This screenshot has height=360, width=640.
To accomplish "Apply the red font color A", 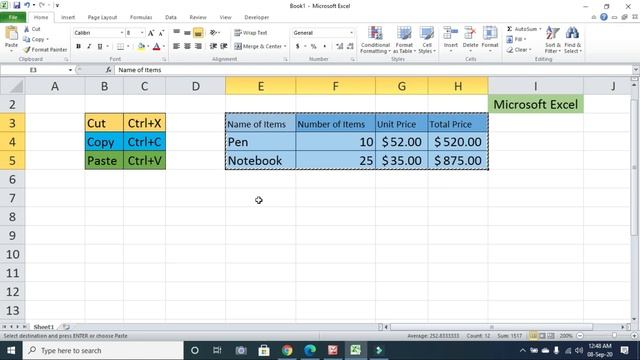I will pyautogui.click(x=156, y=47).
